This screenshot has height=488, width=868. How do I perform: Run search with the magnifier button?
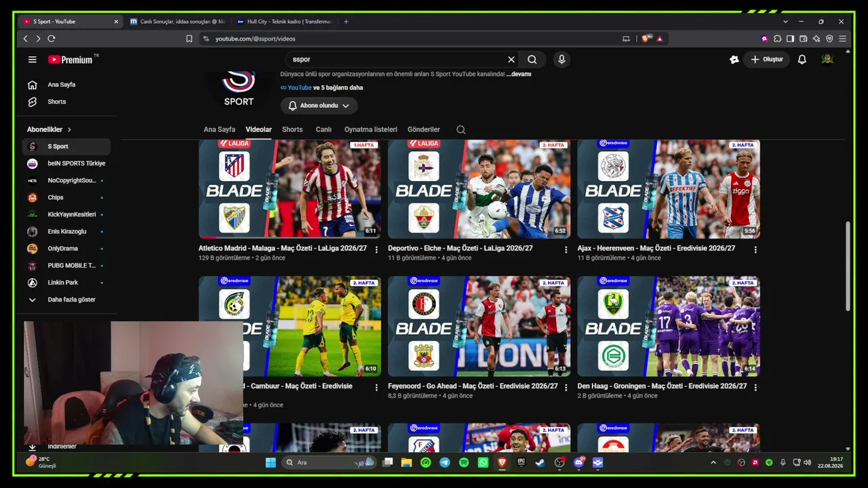532,60
